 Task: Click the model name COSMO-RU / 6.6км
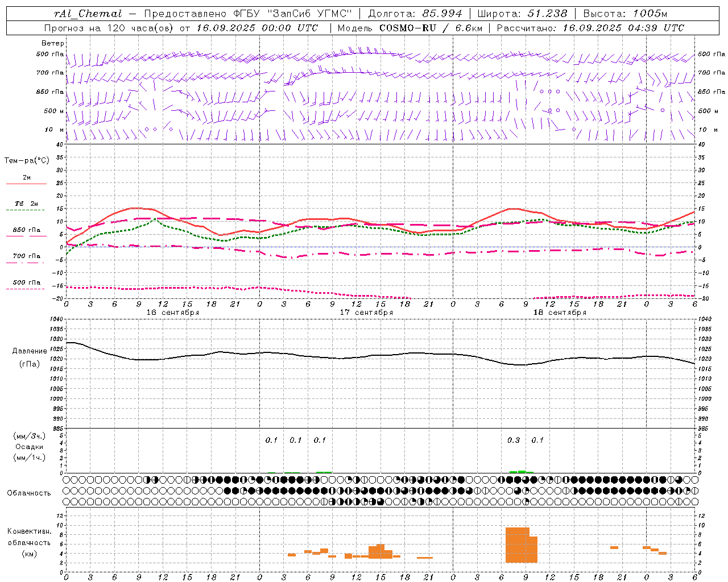431,28
